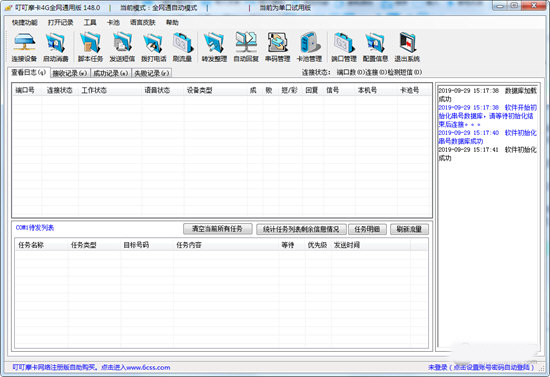Screen dimensions: 550x377
Task: Open the 端口管理 toolbar icon
Action: point(344,47)
